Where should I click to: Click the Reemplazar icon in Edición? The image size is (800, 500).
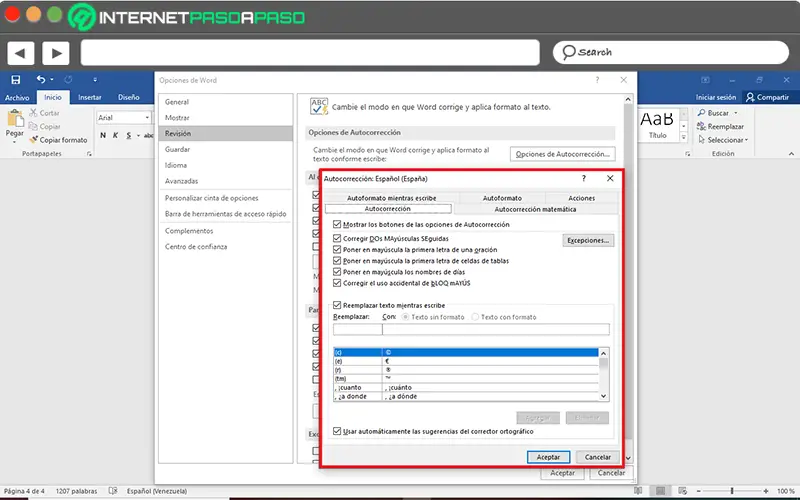pyautogui.click(x=702, y=126)
